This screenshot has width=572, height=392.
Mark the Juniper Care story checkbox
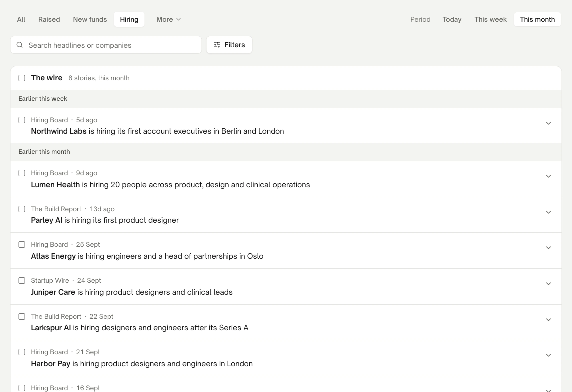tap(22, 280)
